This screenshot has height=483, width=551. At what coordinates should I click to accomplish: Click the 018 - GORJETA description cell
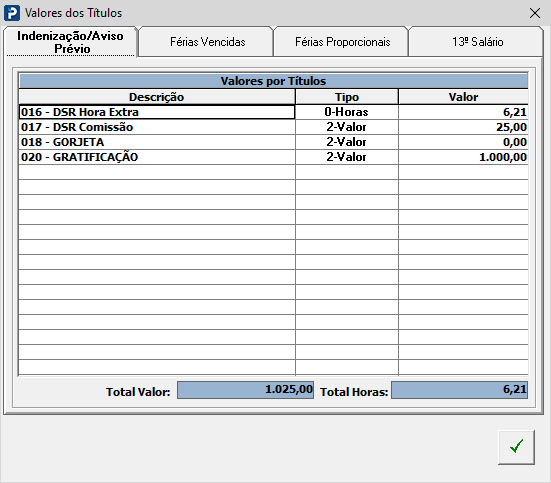tap(157, 142)
